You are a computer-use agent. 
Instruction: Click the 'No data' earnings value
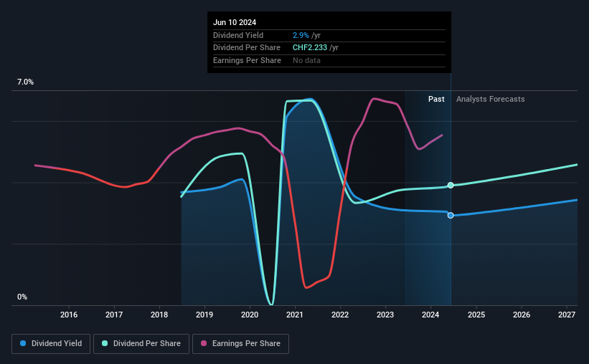[x=306, y=60]
